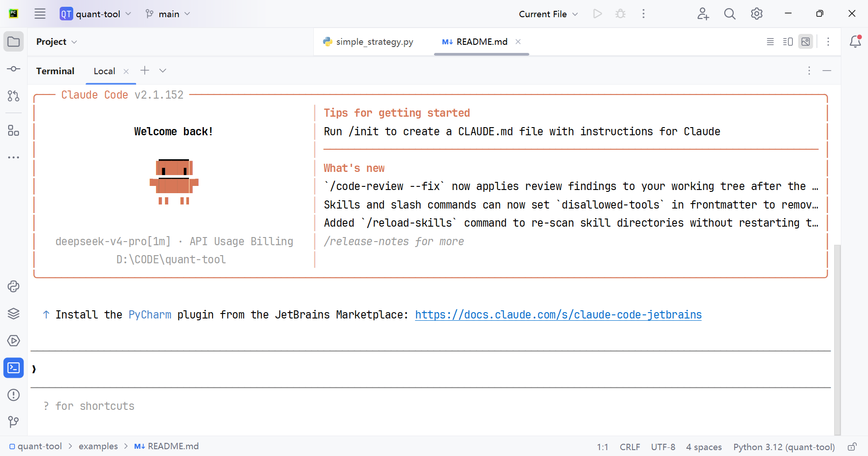Open Code With Me collaboration icon

pos(703,14)
